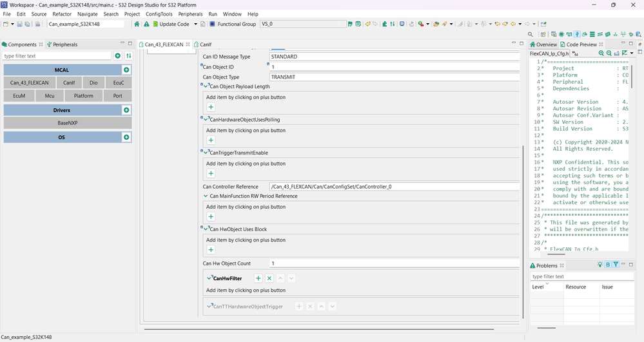Add new Drivers component via plus icon

pos(126,110)
